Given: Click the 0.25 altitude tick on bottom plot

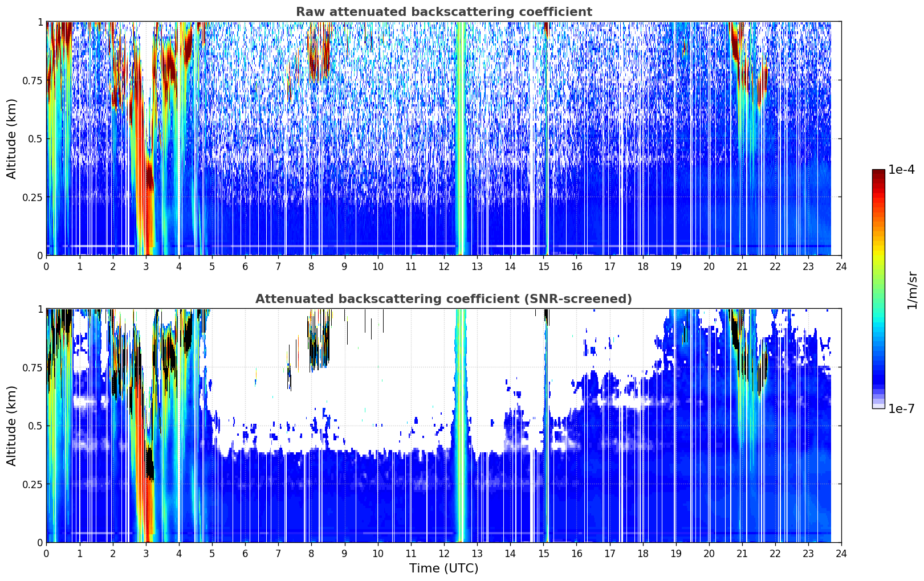Looking at the screenshot, I should click(x=32, y=484).
